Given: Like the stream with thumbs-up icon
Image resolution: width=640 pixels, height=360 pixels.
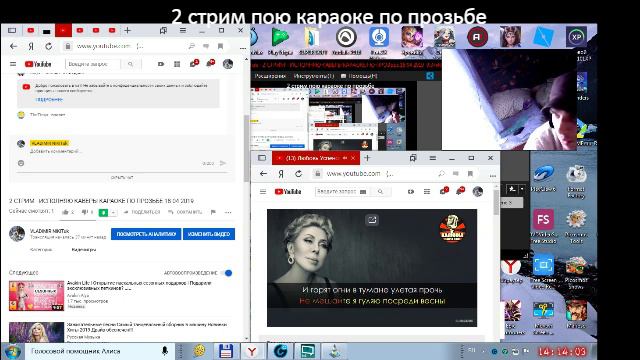Looking at the screenshot, I should coord(65,212).
